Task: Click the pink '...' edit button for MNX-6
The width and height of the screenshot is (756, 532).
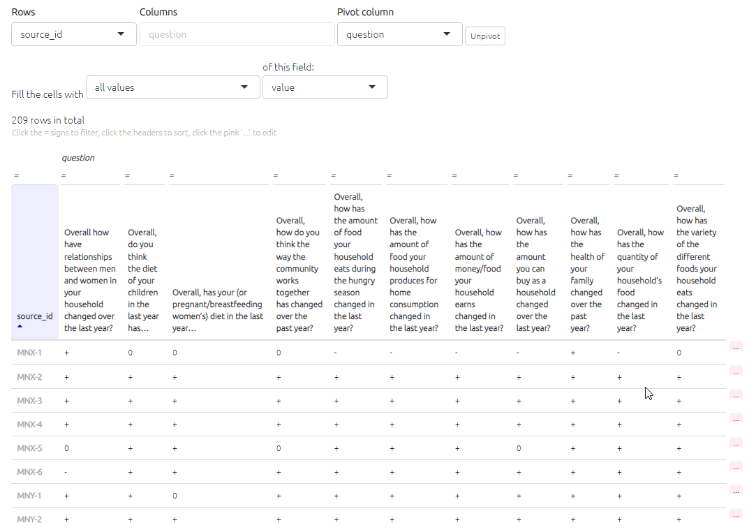Action: [736, 466]
